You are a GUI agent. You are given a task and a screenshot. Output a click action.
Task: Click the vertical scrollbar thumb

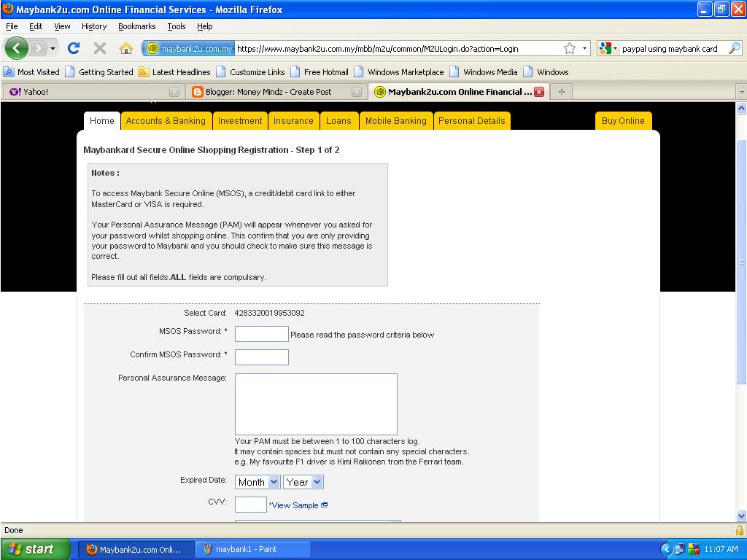point(741,261)
